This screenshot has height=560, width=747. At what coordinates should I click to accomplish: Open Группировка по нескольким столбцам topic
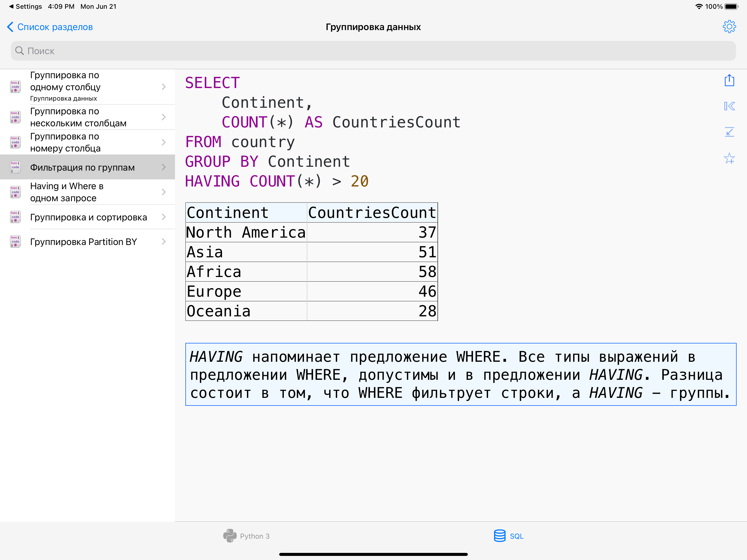point(87,117)
